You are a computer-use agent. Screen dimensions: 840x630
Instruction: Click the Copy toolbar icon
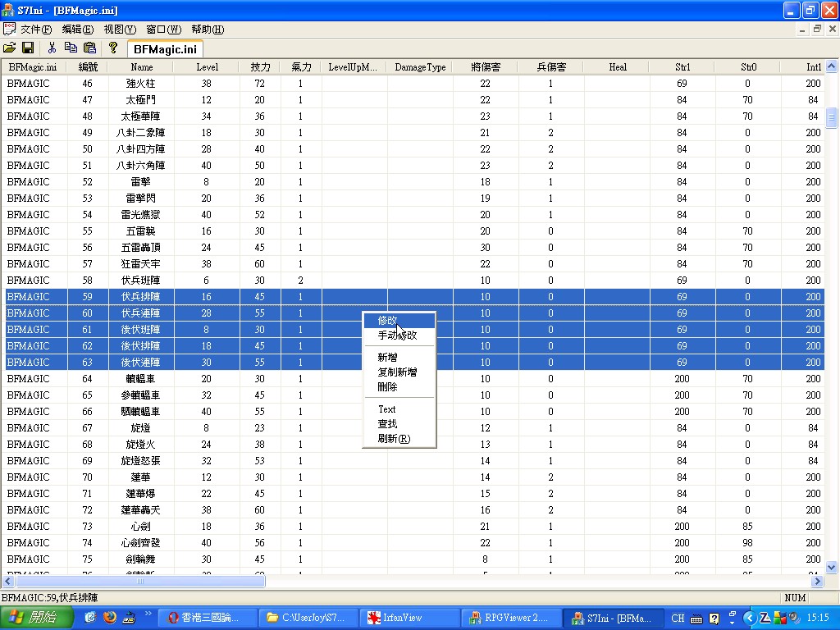click(71, 48)
